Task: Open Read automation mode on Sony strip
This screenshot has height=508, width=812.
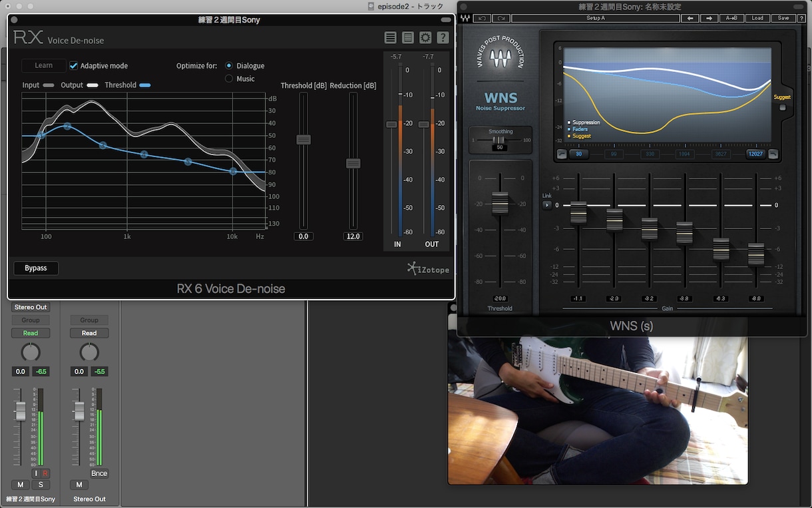Action: pyautogui.click(x=31, y=333)
